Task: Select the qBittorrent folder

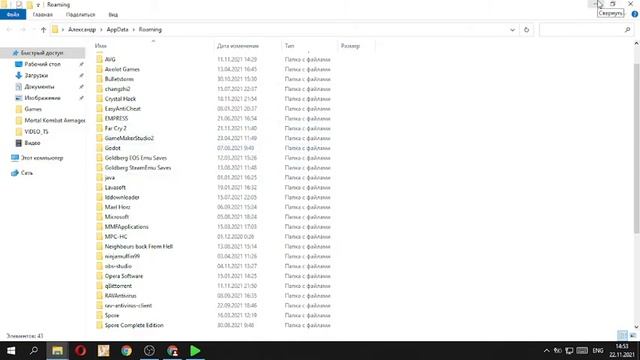Action: click(x=118, y=286)
